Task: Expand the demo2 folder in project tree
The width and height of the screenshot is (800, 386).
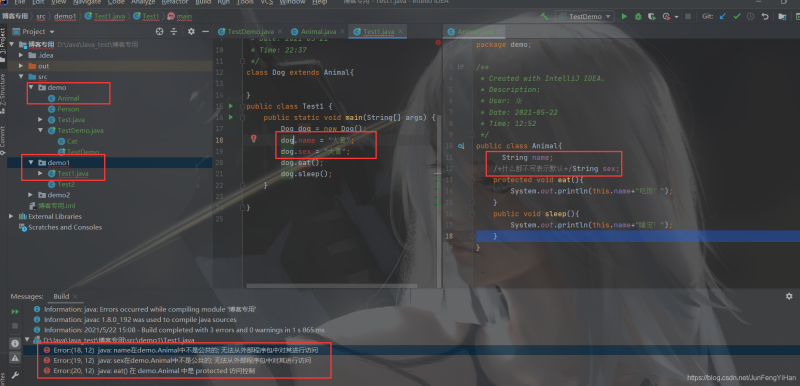Action: coord(31,195)
